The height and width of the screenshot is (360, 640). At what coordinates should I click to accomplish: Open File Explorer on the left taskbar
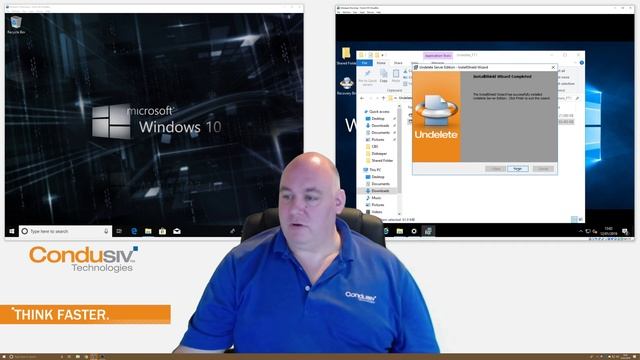[x=148, y=231]
